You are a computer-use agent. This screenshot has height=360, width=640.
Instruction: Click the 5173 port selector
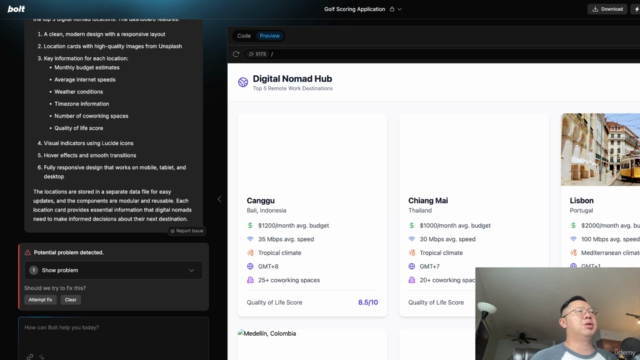point(257,54)
